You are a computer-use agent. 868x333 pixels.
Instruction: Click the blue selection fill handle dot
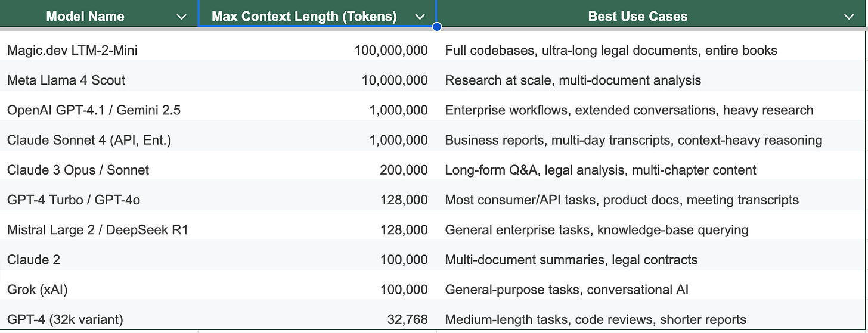[x=437, y=27]
